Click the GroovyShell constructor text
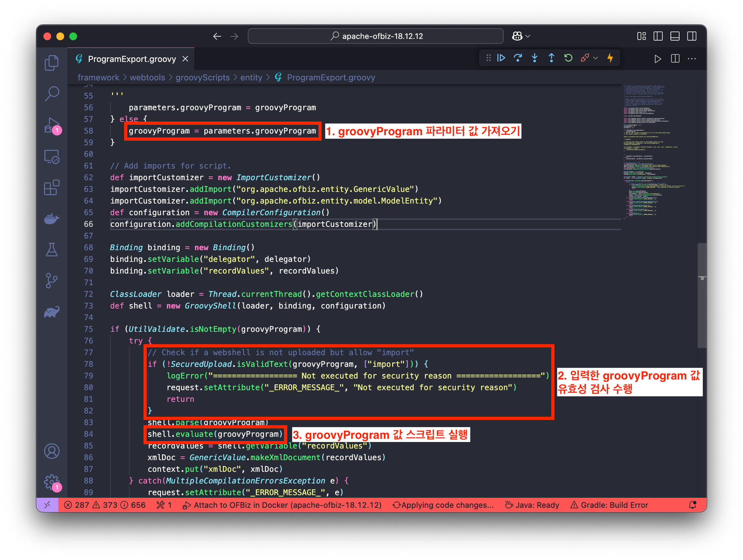This screenshot has width=743, height=560. 210,306
